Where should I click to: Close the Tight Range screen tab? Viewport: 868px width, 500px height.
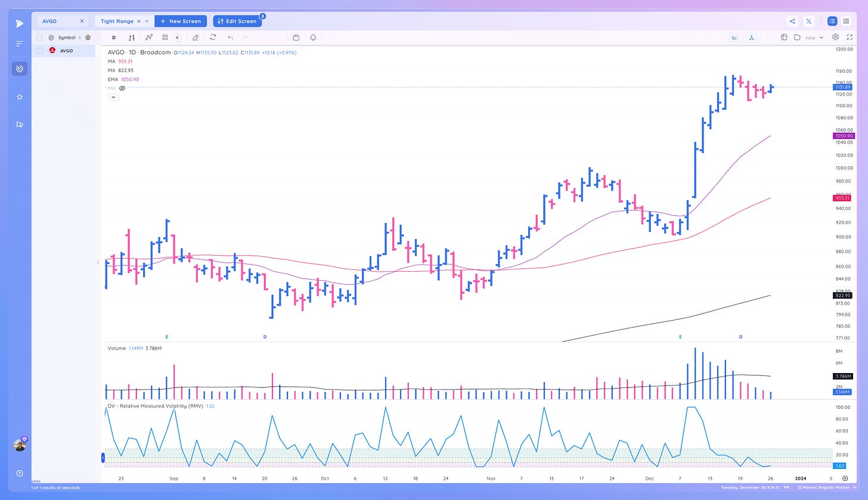point(139,21)
